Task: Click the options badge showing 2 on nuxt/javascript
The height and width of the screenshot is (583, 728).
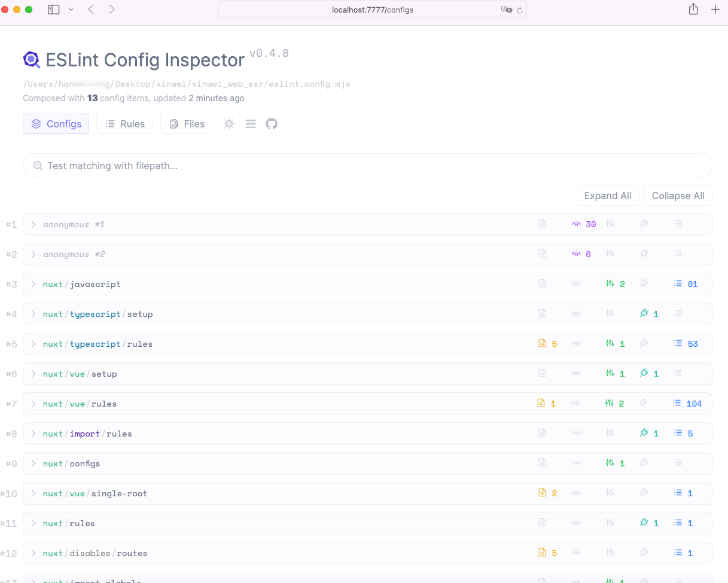Action: click(615, 284)
